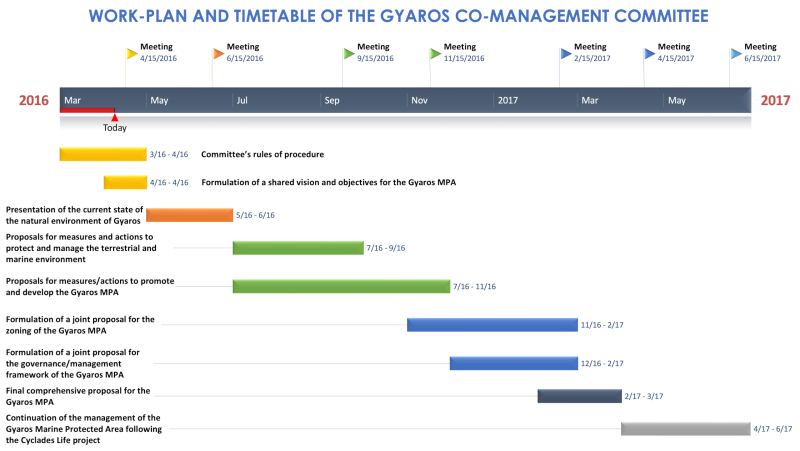Image resolution: width=800 pixels, height=451 pixels.
Task: Select the blue bar dated 12/16 - 2/17
Action: pos(514,363)
